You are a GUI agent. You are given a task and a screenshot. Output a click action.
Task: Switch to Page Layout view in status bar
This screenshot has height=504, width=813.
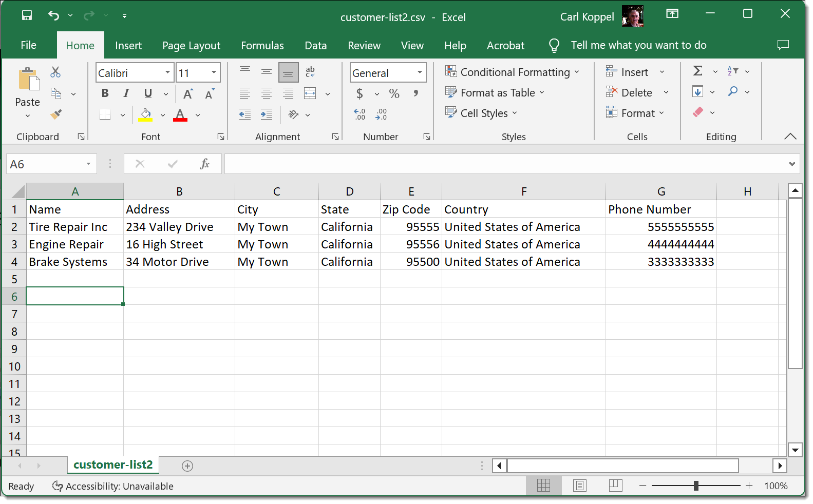coord(579,486)
